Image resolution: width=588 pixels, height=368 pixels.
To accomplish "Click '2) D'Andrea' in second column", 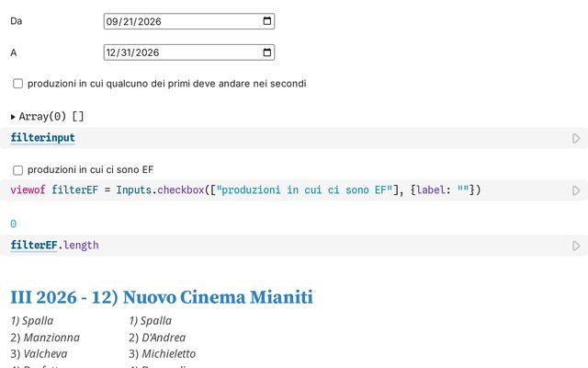I will pos(157,338).
